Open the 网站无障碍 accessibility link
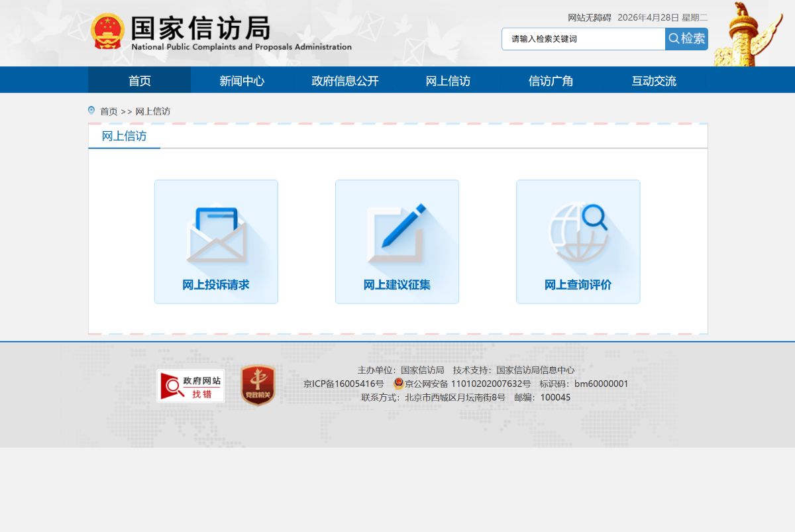Image resolution: width=795 pixels, height=532 pixels. [587, 17]
